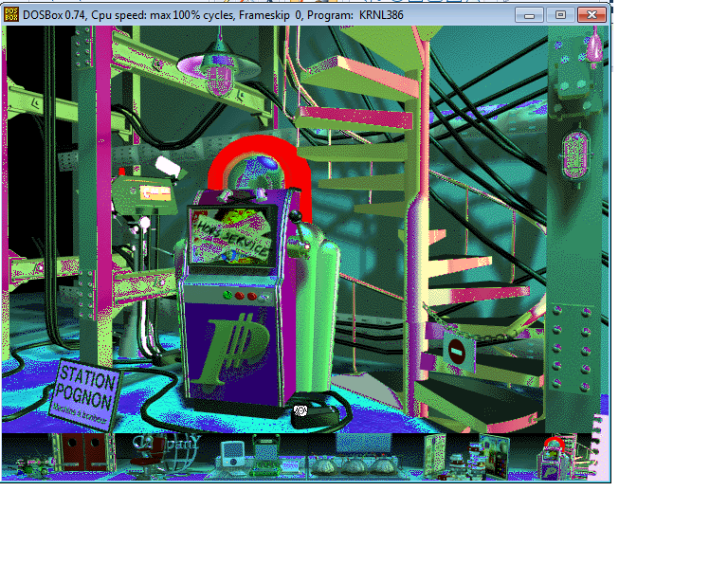Select slot machine thumbnail in panorama strip

tap(555, 458)
